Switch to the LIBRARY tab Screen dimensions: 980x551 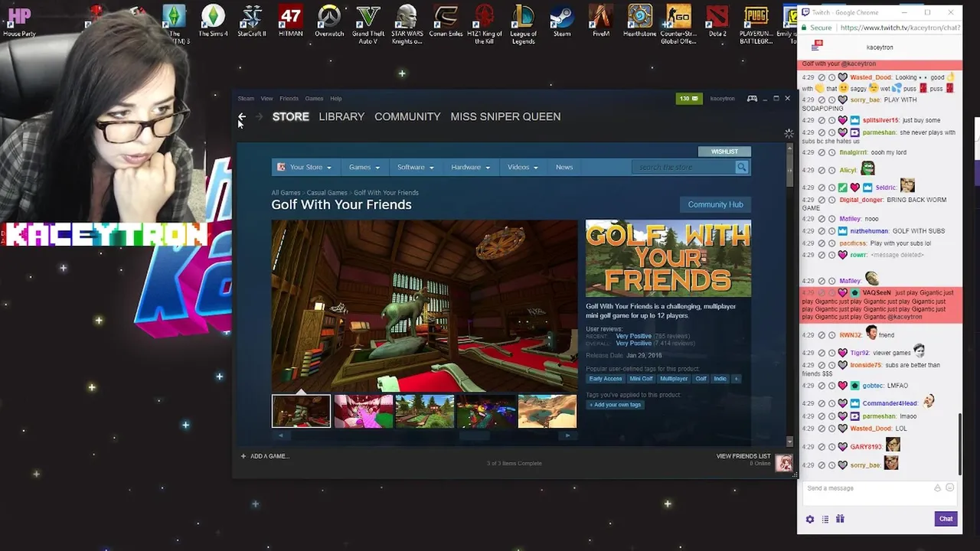coord(341,116)
